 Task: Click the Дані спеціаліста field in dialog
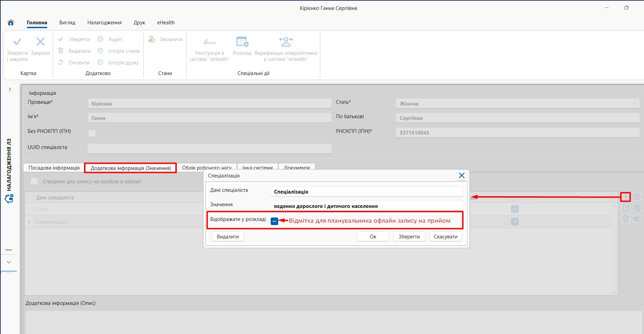(366, 191)
